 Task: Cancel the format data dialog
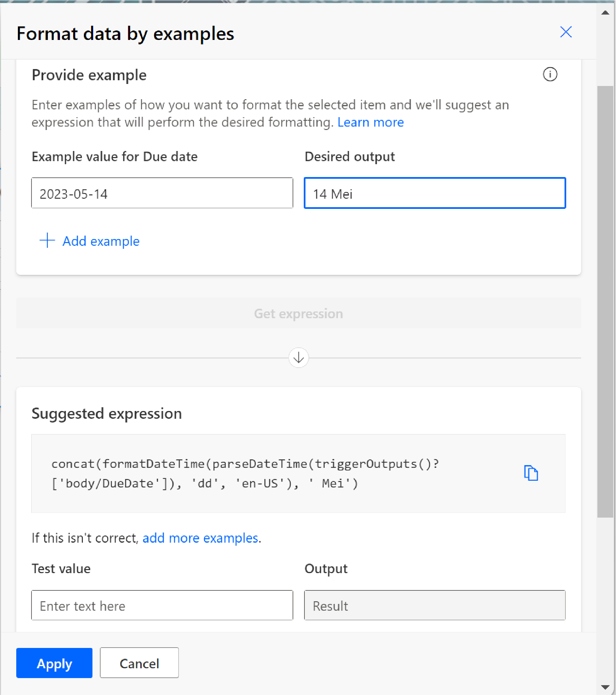139,663
